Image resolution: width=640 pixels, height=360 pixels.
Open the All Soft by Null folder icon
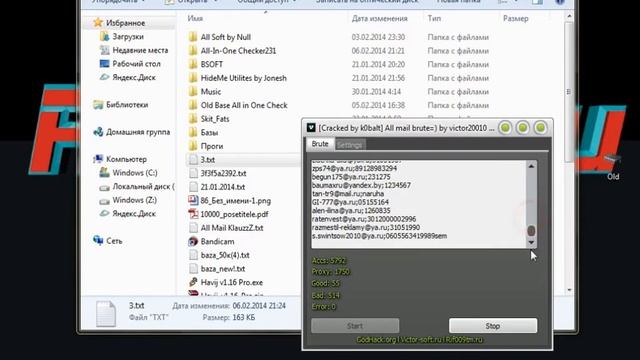point(193,37)
